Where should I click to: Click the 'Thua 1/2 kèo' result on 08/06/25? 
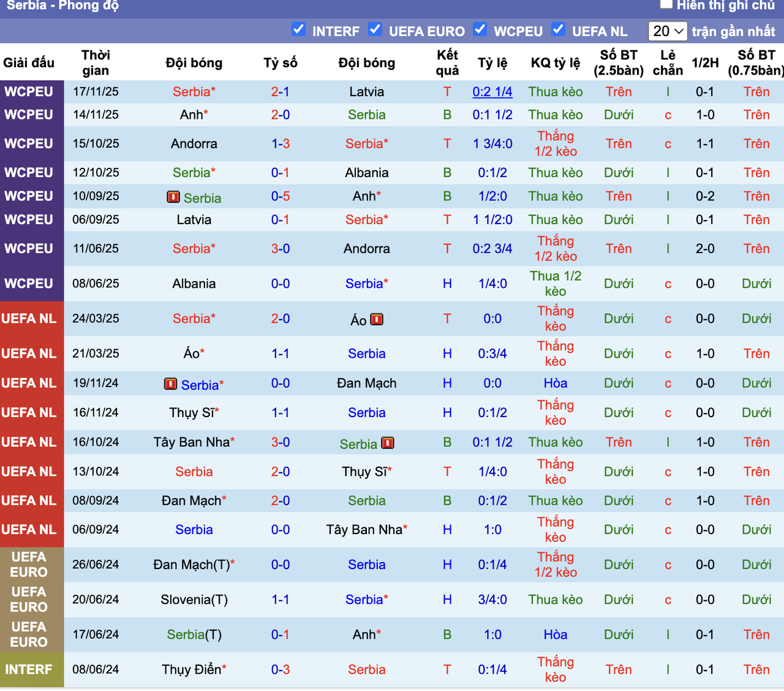pyautogui.click(x=556, y=284)
